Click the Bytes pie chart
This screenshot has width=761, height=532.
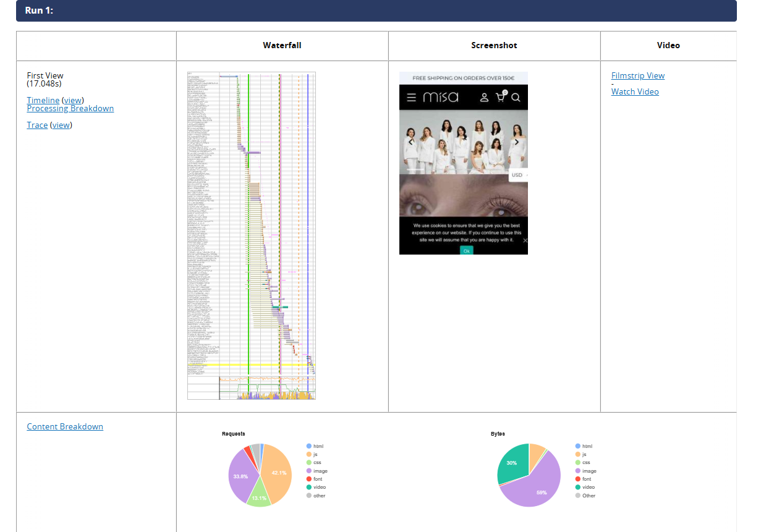529,475
